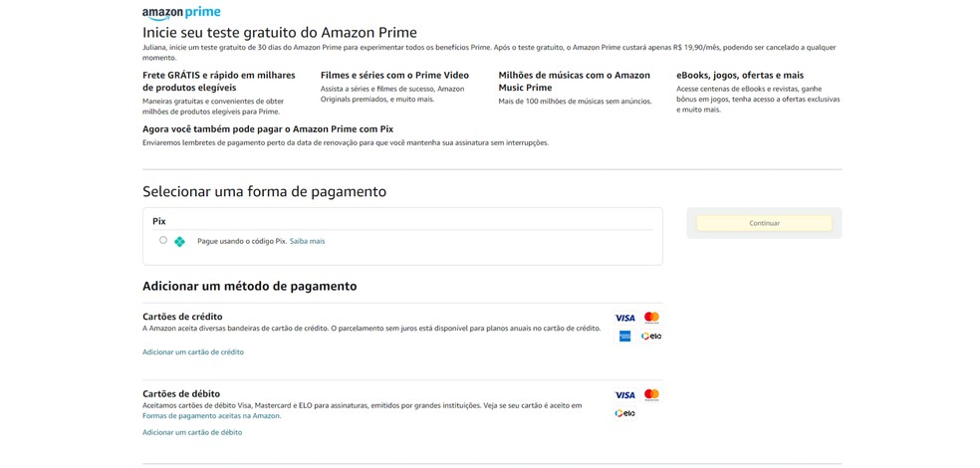Click the green Pix diamond icon
Image resolution: width=980 pixels, height=468 pixels.
pyautogui.click(x=179, y=241)
